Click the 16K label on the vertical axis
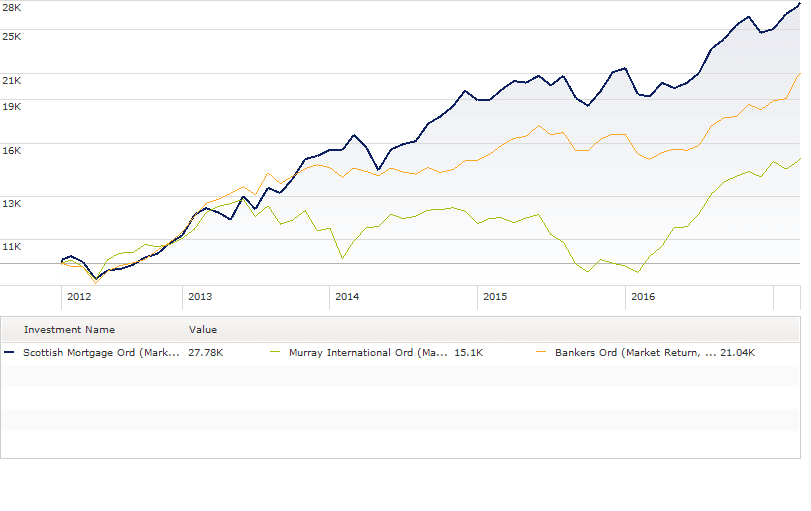The height and width of the screenshot is (511, 811). point(12,149)
